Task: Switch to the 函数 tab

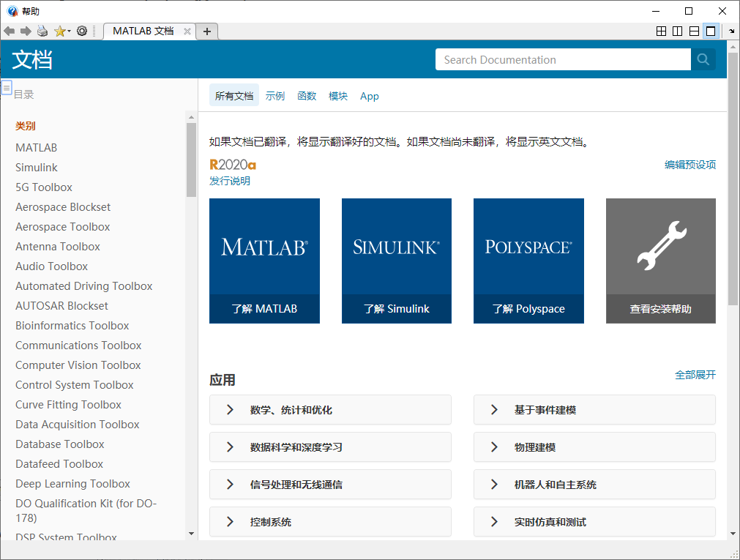Action: click(x=307, y=96)
